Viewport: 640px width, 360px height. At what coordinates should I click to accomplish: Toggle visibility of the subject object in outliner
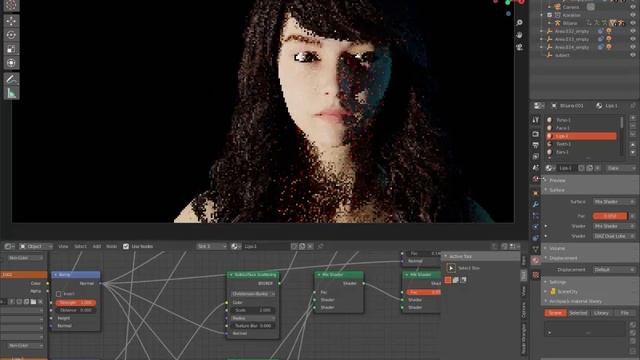pyautogui.click(x=633, y=55)
